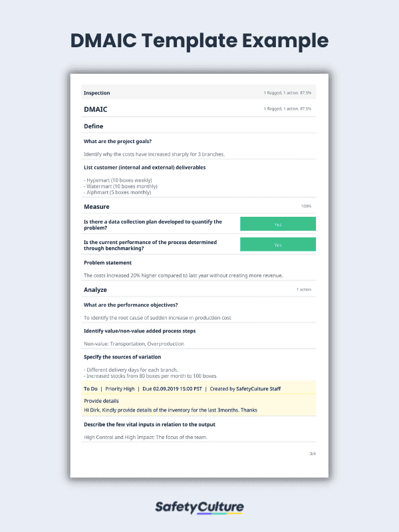Select the Provide details action title
This screenshot has width=399, height=532.
pyautogui.click(x=101, y=401)
